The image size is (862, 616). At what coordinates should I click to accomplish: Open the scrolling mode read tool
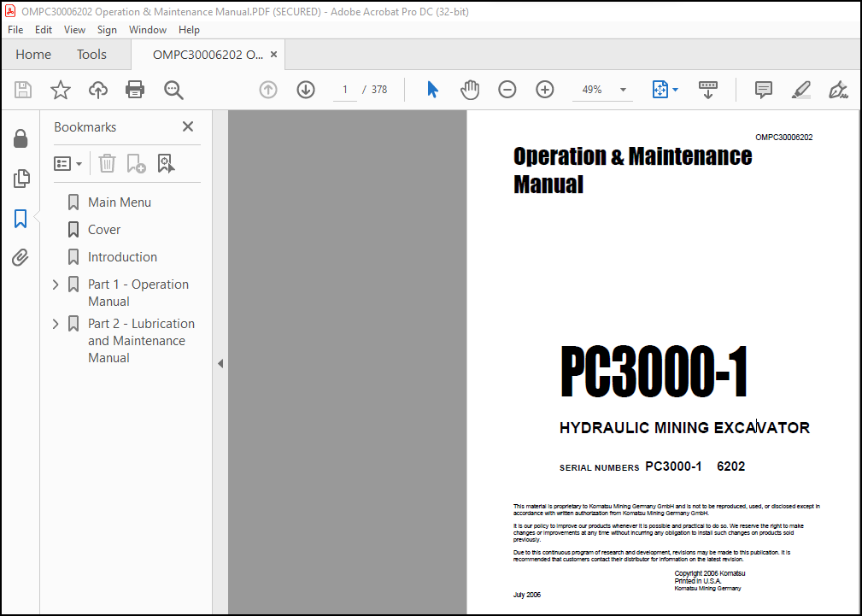click(x=707, y=90)
